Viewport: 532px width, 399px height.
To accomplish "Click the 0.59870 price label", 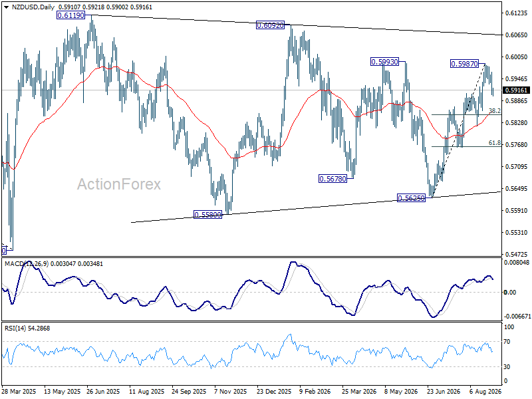I will 464,63.
